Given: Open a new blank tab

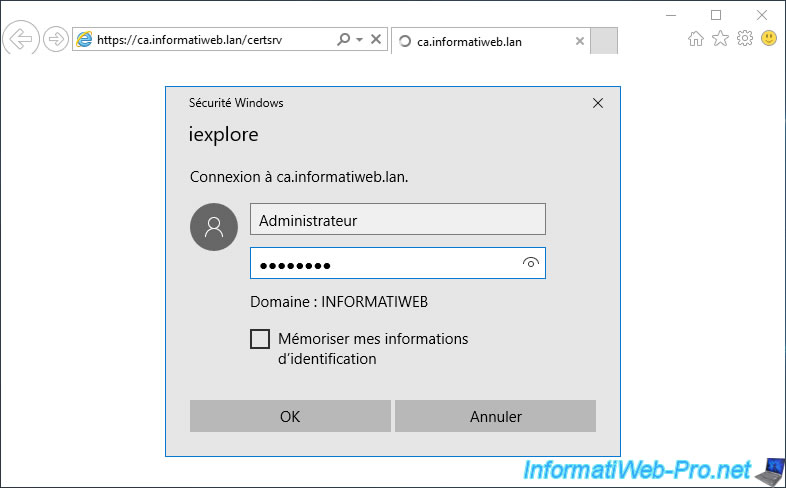Looking at the screenshot, I should tap(604, 41).
